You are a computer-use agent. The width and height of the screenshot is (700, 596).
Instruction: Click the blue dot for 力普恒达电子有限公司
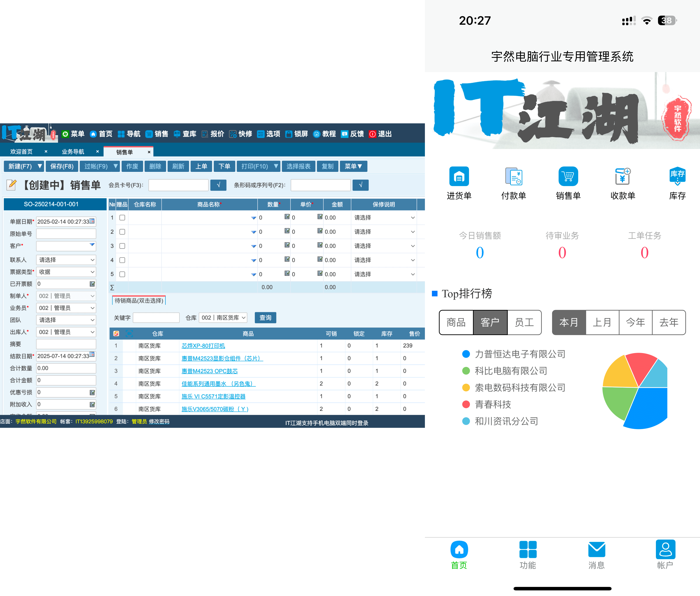tap(466, 354)
